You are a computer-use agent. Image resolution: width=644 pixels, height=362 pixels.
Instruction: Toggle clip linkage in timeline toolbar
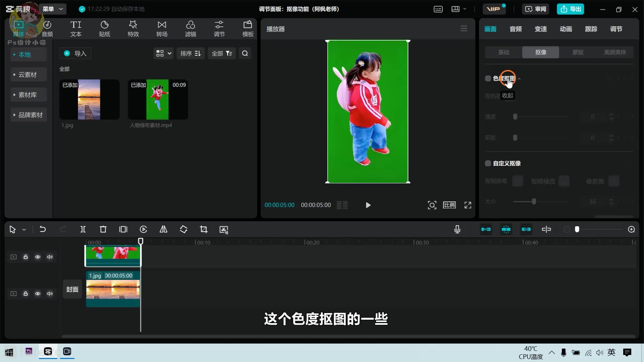(526, 229)
